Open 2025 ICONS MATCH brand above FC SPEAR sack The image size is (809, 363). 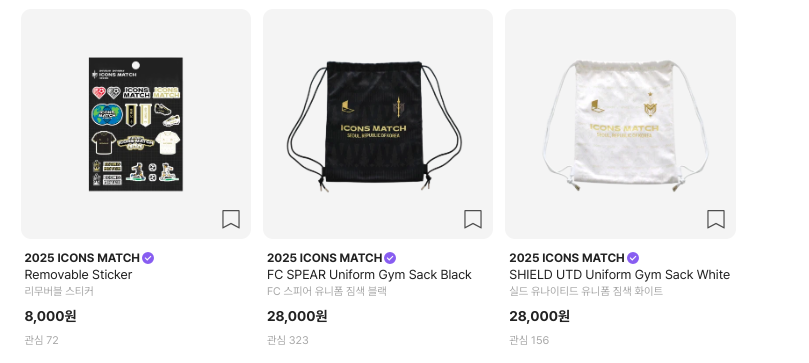324,258
